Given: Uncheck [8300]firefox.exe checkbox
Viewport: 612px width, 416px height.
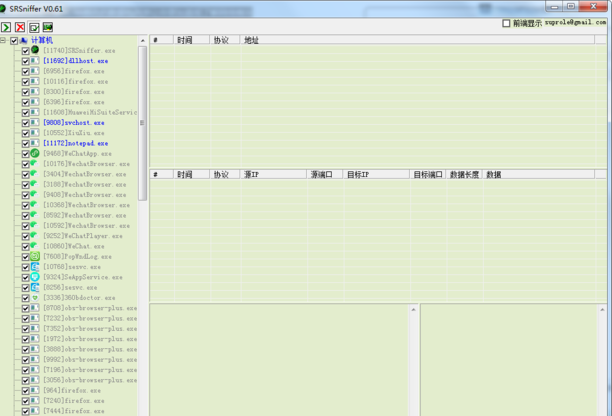Looking at the screenshot, I should [x=25, y=92].
